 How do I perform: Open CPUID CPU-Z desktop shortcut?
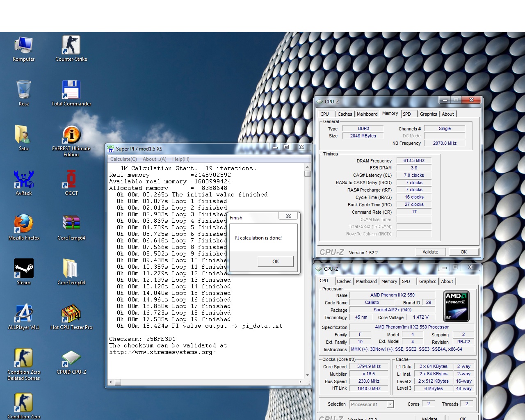tap(71, 358)
